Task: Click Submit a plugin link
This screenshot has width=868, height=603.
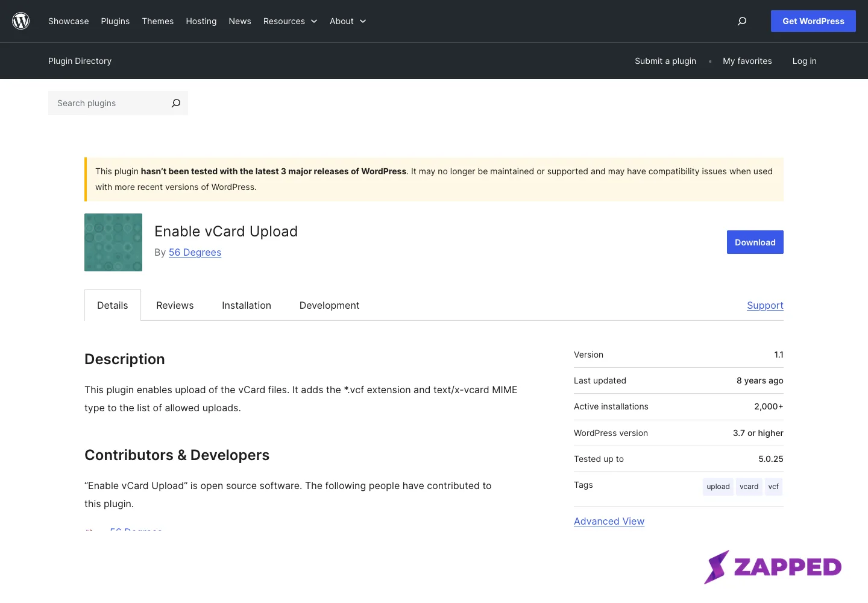Action: [x=665, y=61]
